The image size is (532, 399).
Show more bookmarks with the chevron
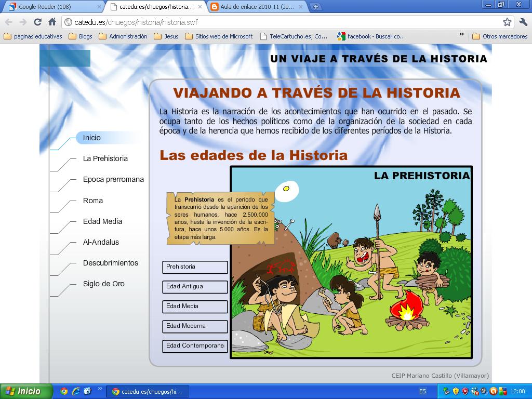(x=461, y=34)
